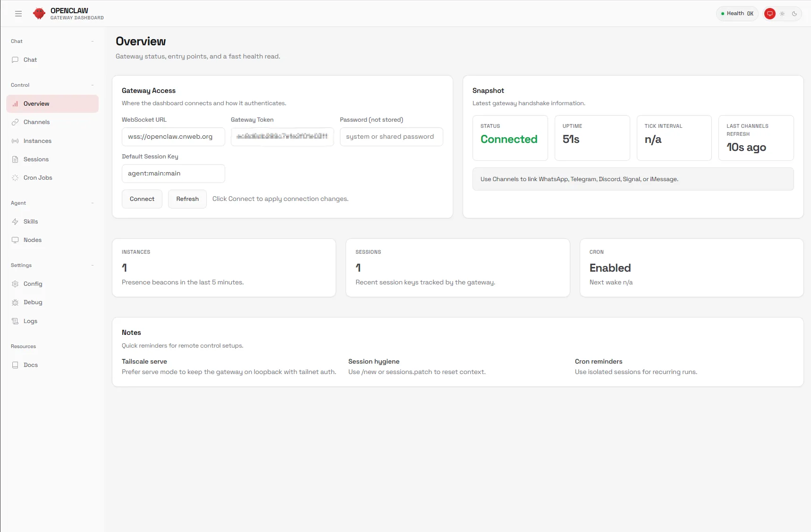This screenshot has width=811, height=532.
Task: Click the Health OK status pill
Action: click(x=736, y=14)
